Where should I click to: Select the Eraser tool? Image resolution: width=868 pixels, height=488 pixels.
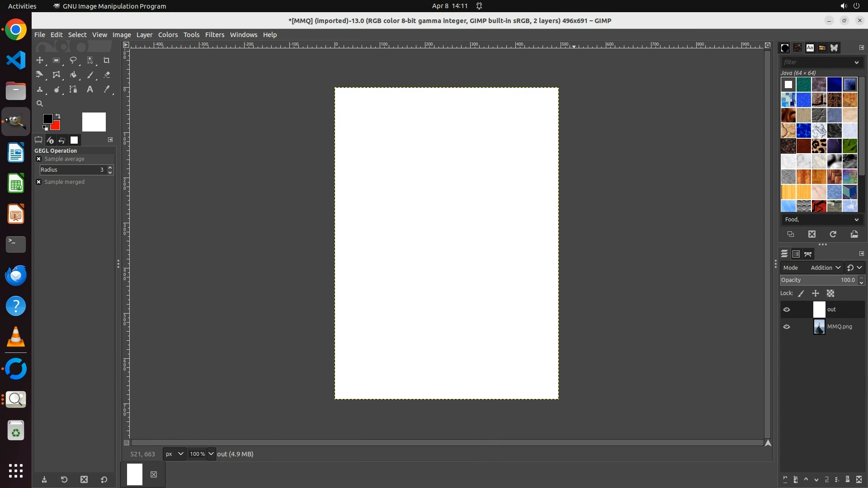[107, 75]
